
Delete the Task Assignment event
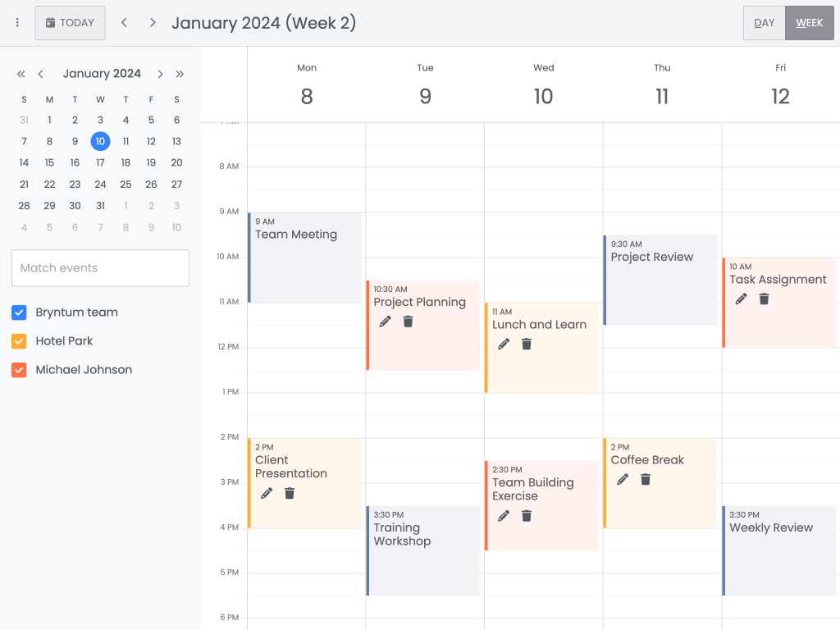tap(764, 299)
